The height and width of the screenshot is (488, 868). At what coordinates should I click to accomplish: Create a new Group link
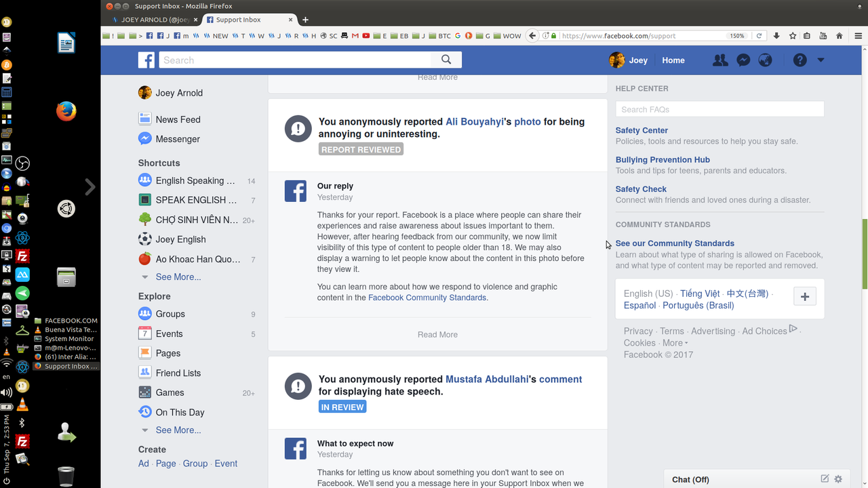[195, 464]
